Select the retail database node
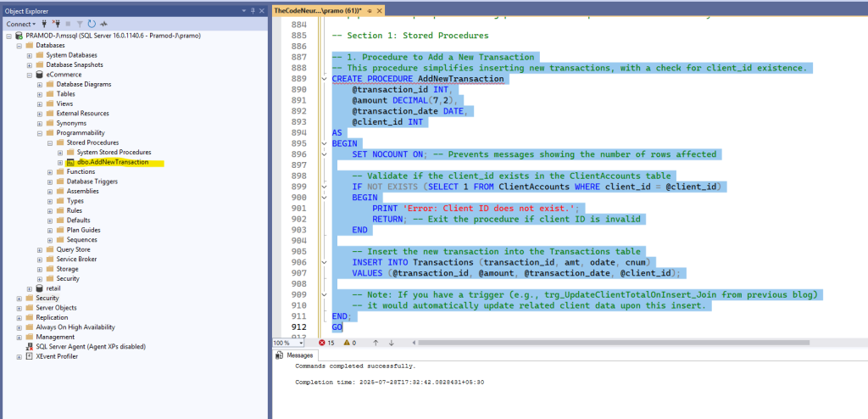The height and width of the screenshot is (419, 868). (53, 288)
